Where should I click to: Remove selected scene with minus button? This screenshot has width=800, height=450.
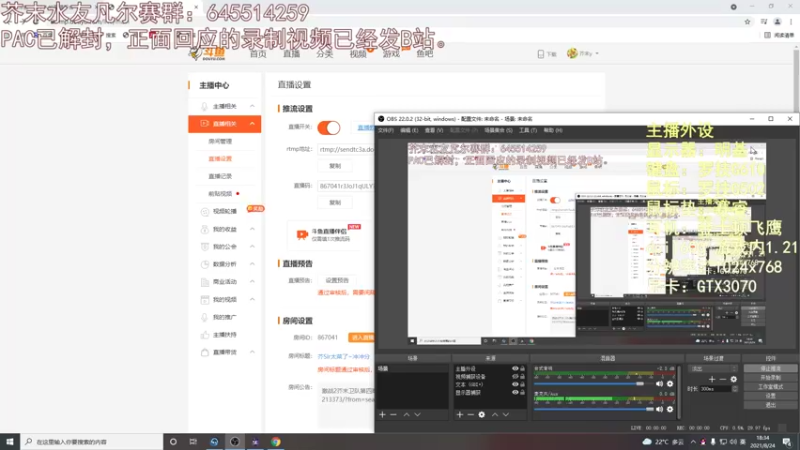tap(393, 415)
